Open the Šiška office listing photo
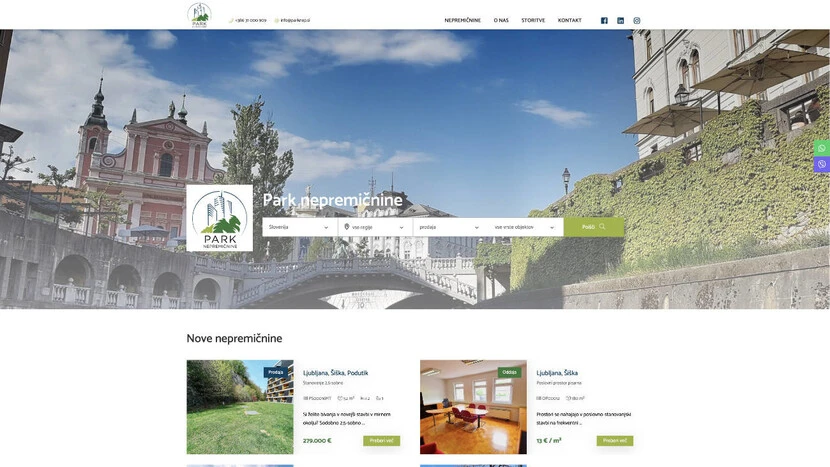Viewport: 830px width, 467px height. 473,407
